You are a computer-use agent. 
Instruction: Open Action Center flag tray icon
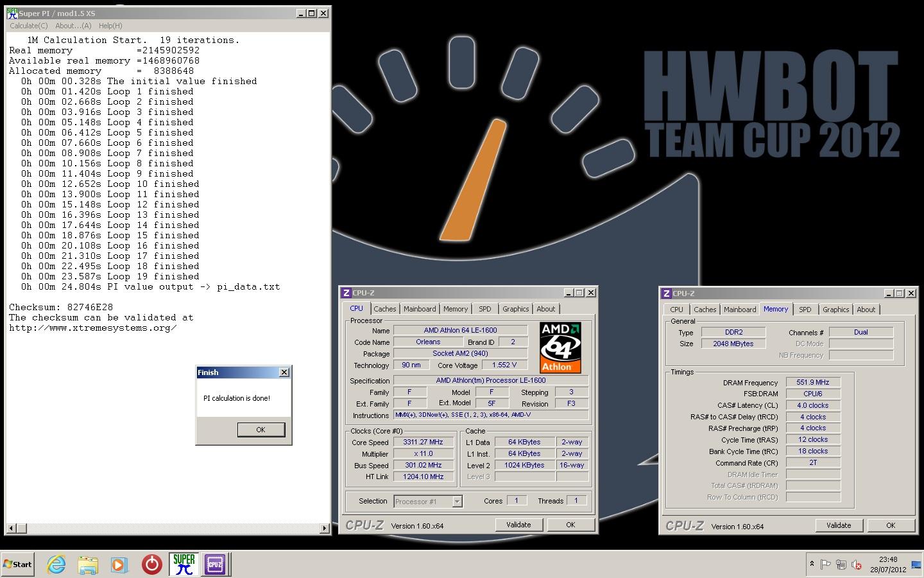point(825,565)
